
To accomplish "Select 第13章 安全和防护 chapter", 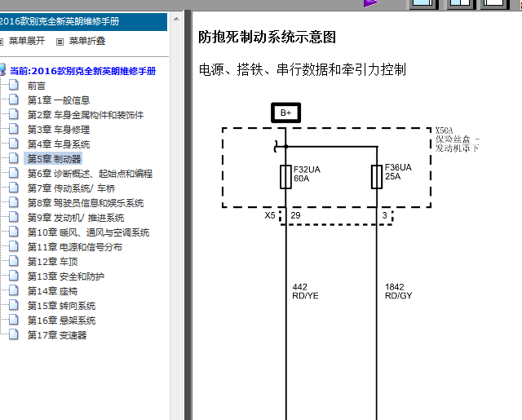I will 66,276.
